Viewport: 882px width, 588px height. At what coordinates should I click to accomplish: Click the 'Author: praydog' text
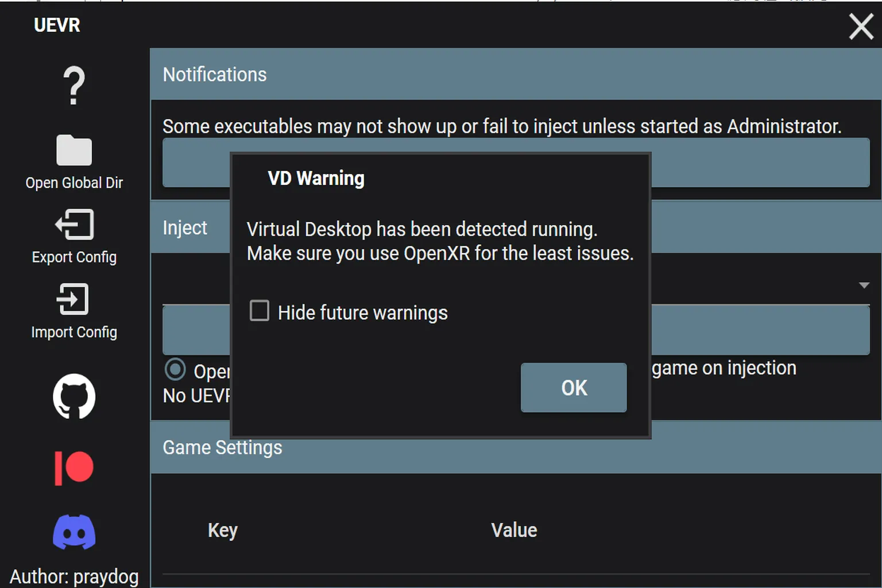point(74,577)
